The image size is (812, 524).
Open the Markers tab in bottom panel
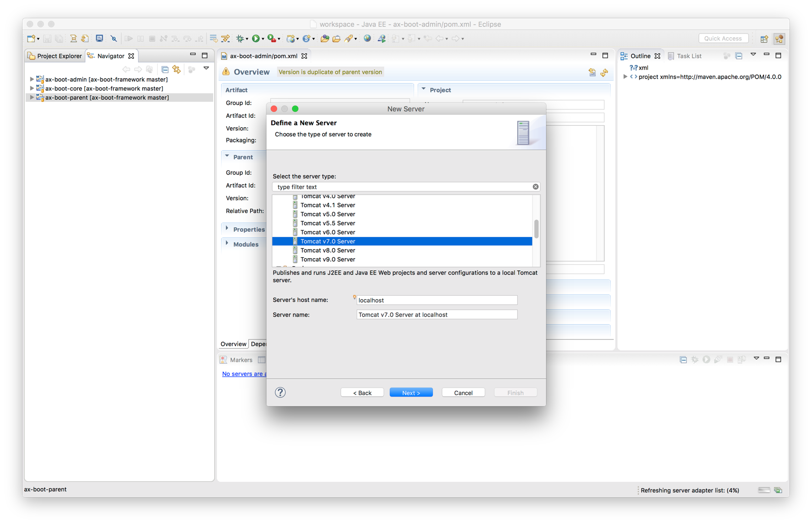coord(236,360)
